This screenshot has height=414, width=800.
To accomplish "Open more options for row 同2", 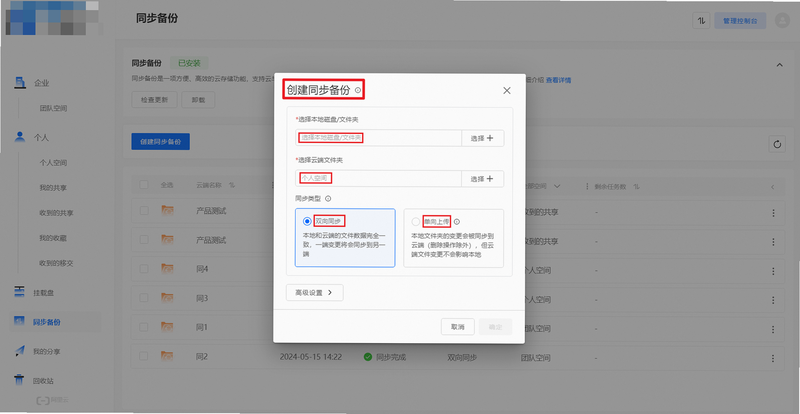I will pyautogui.click(x=773, y=357).
